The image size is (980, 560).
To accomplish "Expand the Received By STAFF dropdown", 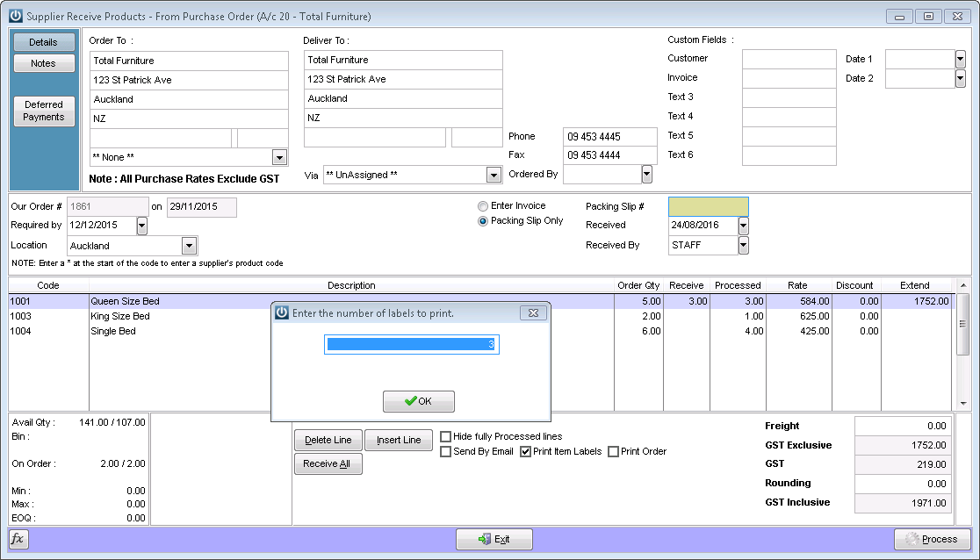I will pyautogui.click(x=743, y=246).
